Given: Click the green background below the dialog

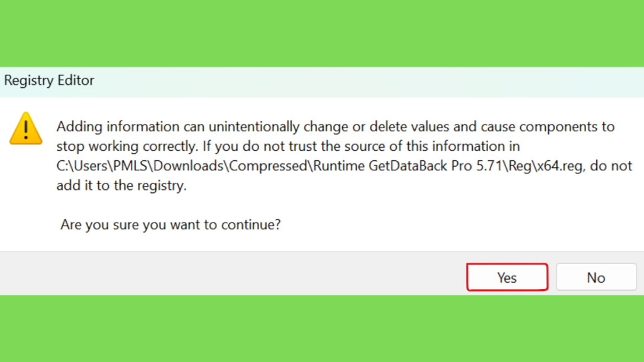Looking at the screenshot, I should [322, 328].
